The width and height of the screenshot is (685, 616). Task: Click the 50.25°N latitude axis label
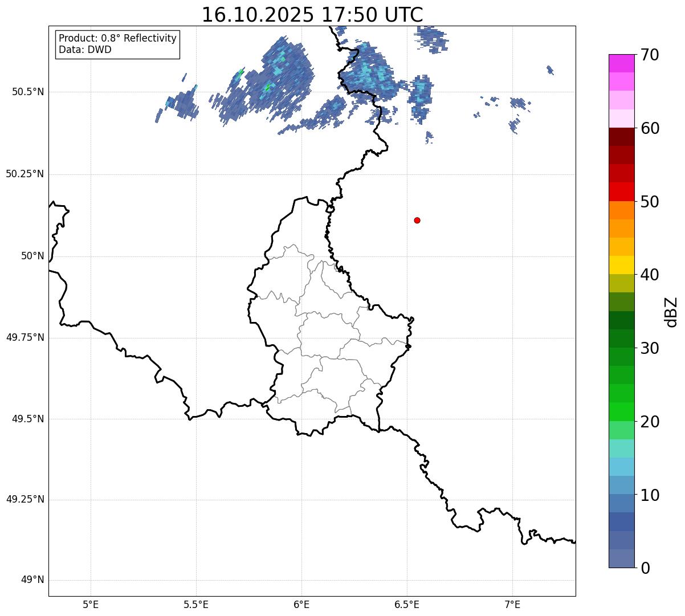(x=25, y=174)
